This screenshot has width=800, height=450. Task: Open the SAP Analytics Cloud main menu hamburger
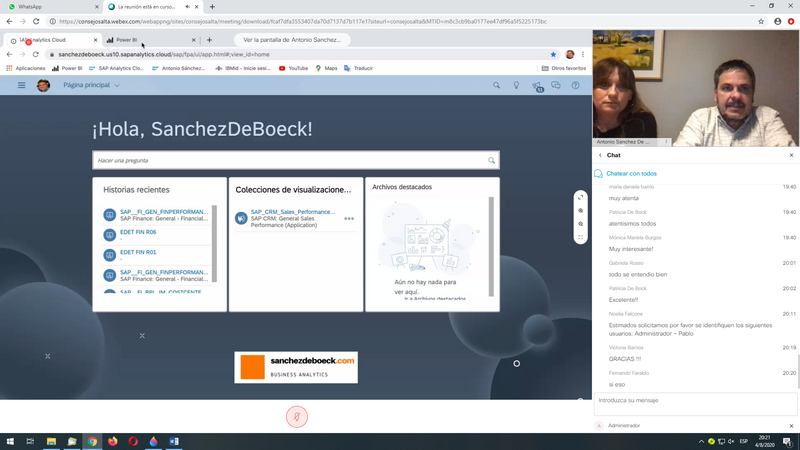[x=21, y=85]
